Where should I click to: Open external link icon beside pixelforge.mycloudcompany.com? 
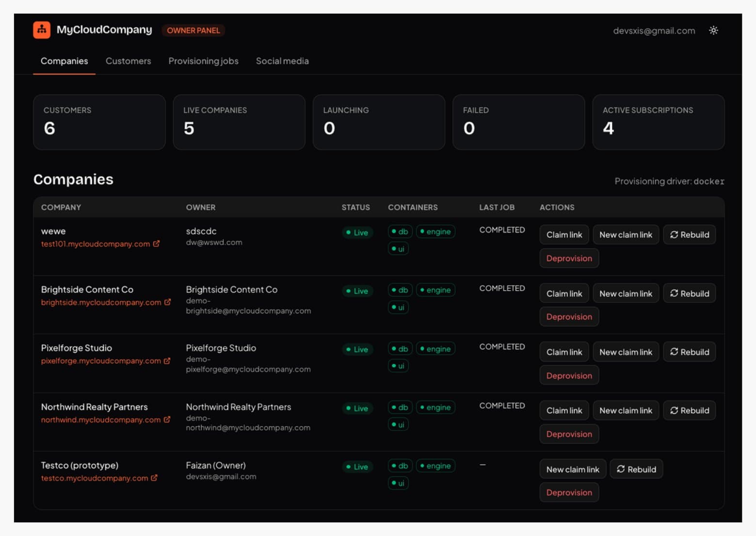(x=167, y=360)
